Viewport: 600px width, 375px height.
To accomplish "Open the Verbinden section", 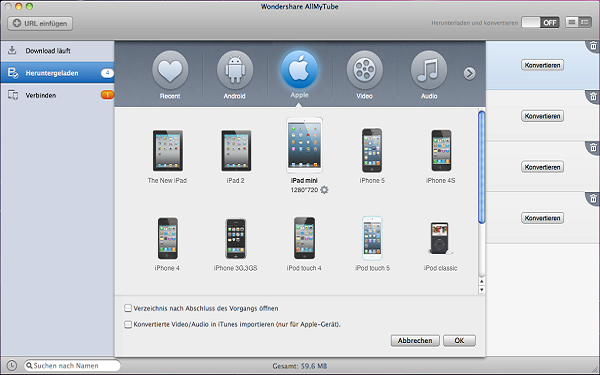I will (57, 95).
